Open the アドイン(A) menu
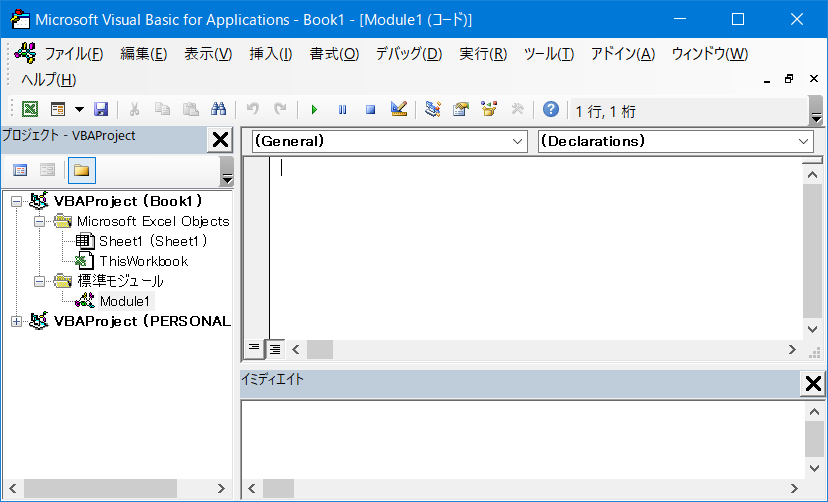Screen dimensions: 828x502 coord(623,54)
